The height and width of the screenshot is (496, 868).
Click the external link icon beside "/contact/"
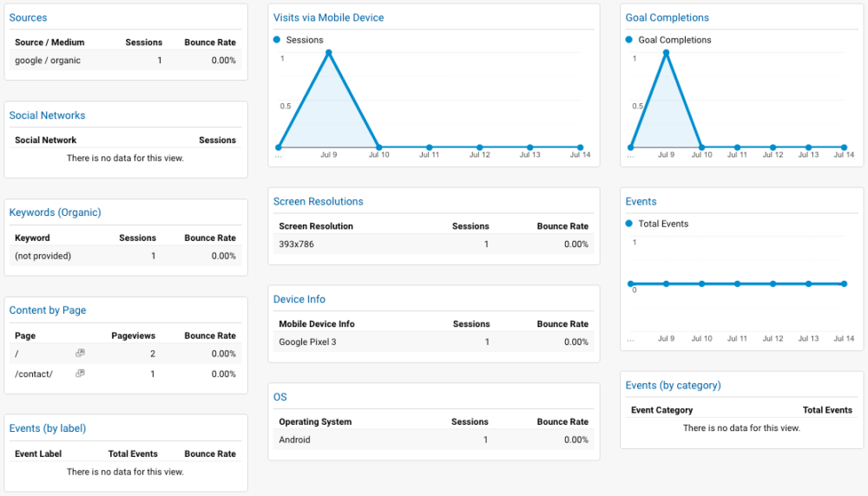pyautogui.click(x=80, y=374)
